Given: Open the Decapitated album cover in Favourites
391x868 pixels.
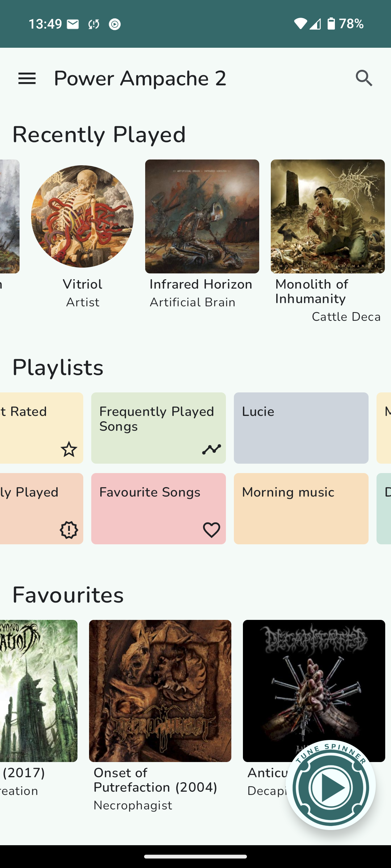Looking at the screenshot, I should [x=314, y=680].
